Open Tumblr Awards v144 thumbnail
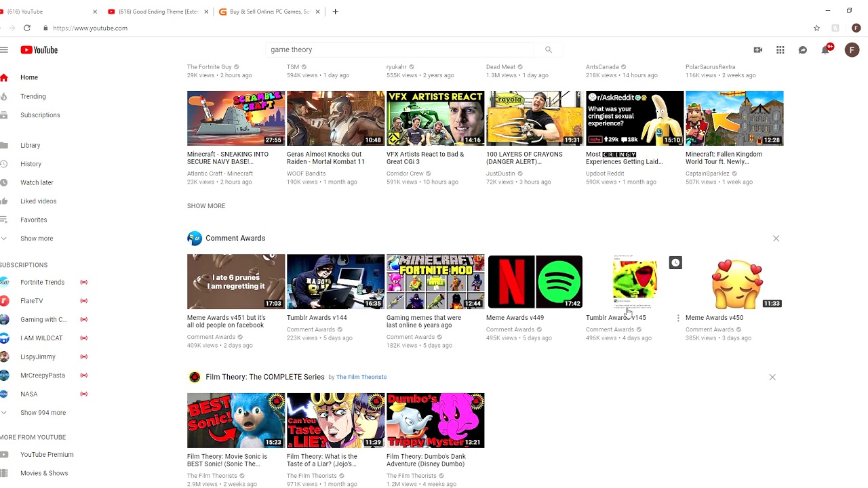This screenshot has height=488, width=868. [x=336, y=281]
